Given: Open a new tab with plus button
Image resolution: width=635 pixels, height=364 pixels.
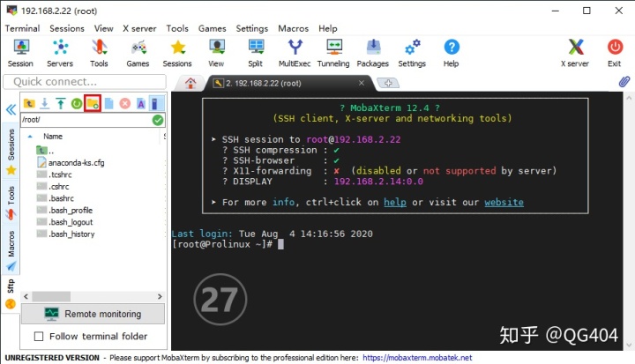Looking at the screenshot, I should pos(388,83).
